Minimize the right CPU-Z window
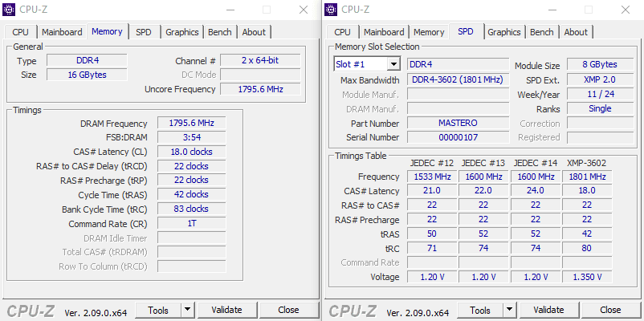Image resolution: width=644 pixels, height=321 pixels. tap(552, 10)
